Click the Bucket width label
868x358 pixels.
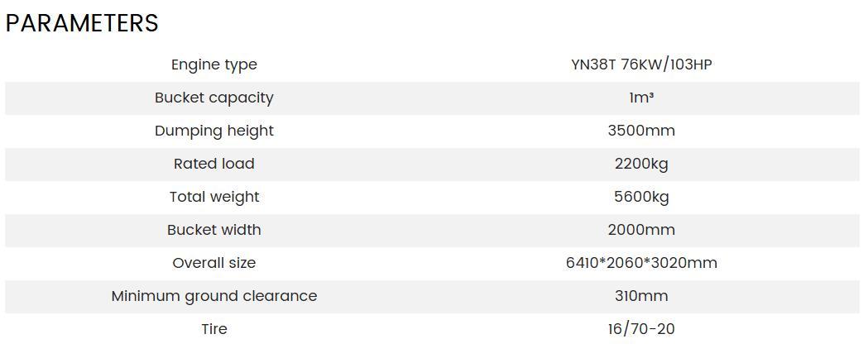pos(213,230)
